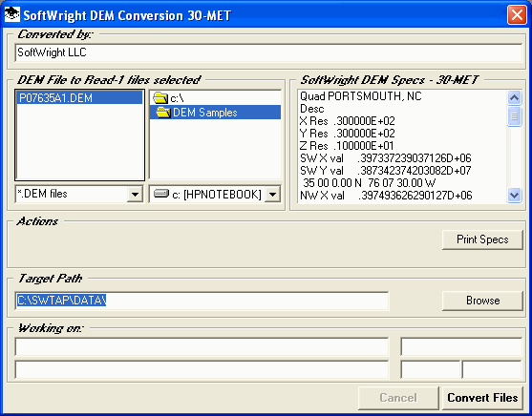
Task: Open the DEM Samples folder icon
Action: [163, 113]
